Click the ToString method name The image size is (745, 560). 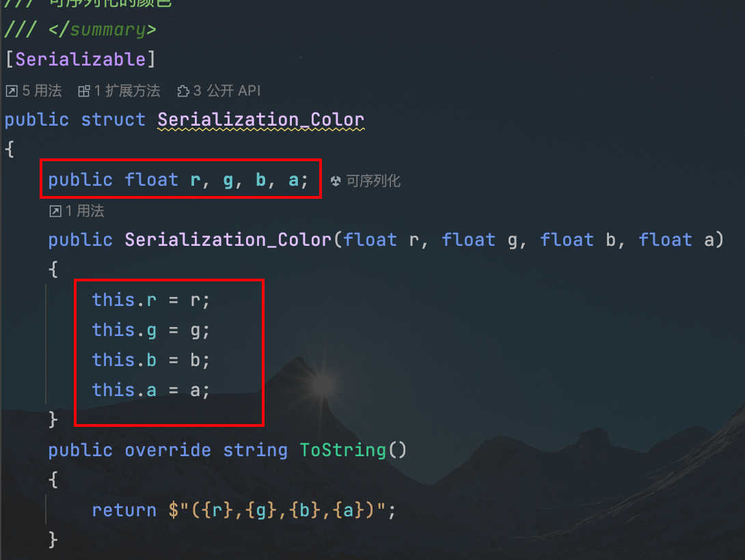click(342, 450)
